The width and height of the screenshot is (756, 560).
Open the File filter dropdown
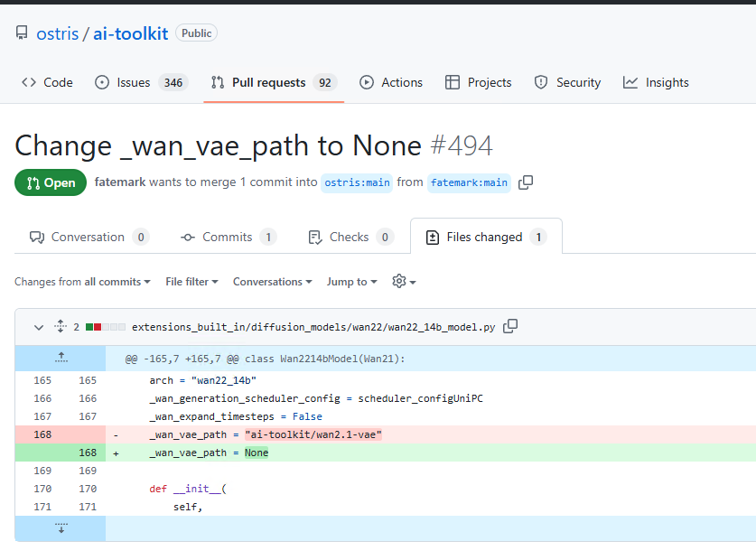coord(191,282)
